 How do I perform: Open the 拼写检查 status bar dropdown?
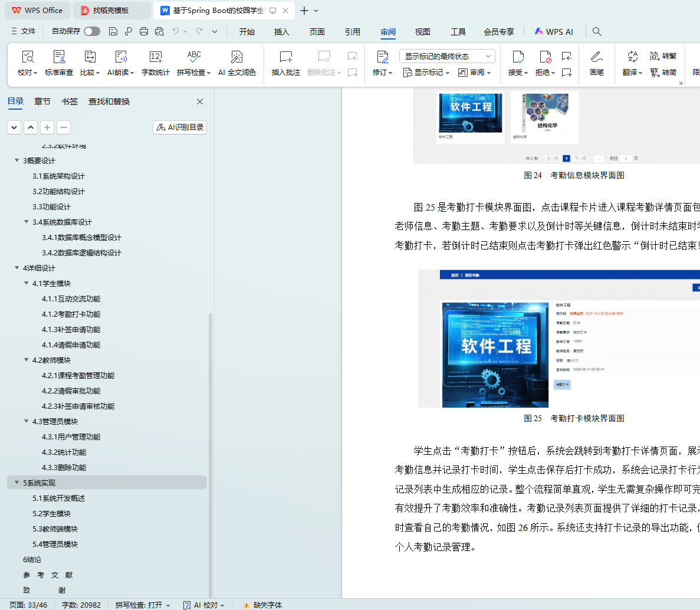tap(143, 605)
